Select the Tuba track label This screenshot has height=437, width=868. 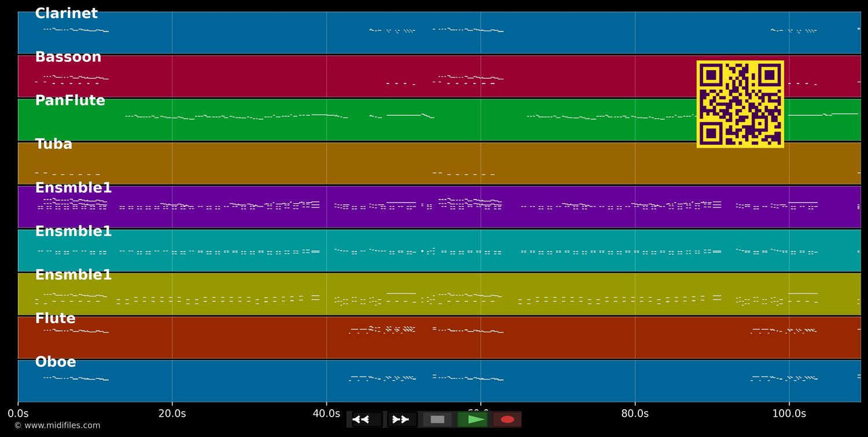(x=54, y=144)
